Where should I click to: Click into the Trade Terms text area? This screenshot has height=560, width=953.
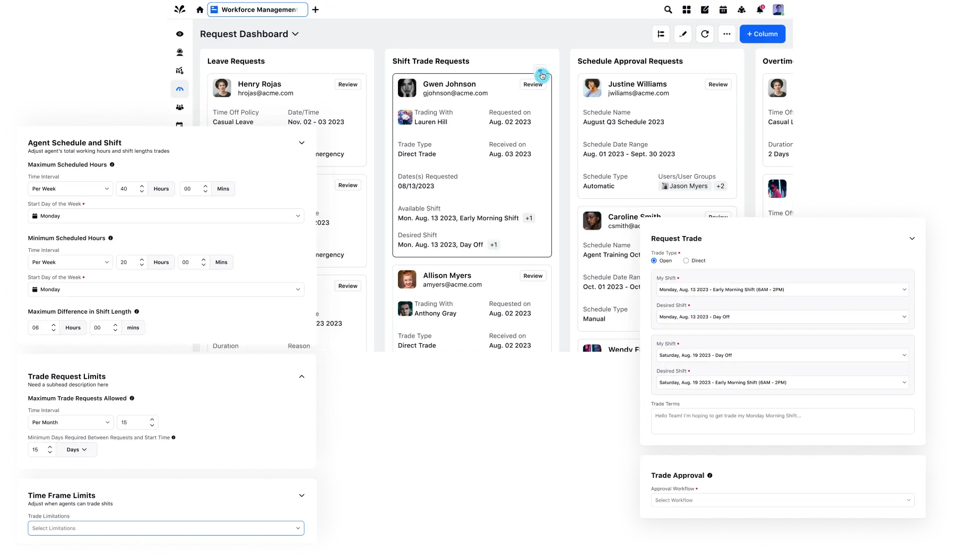pos(783,421)
